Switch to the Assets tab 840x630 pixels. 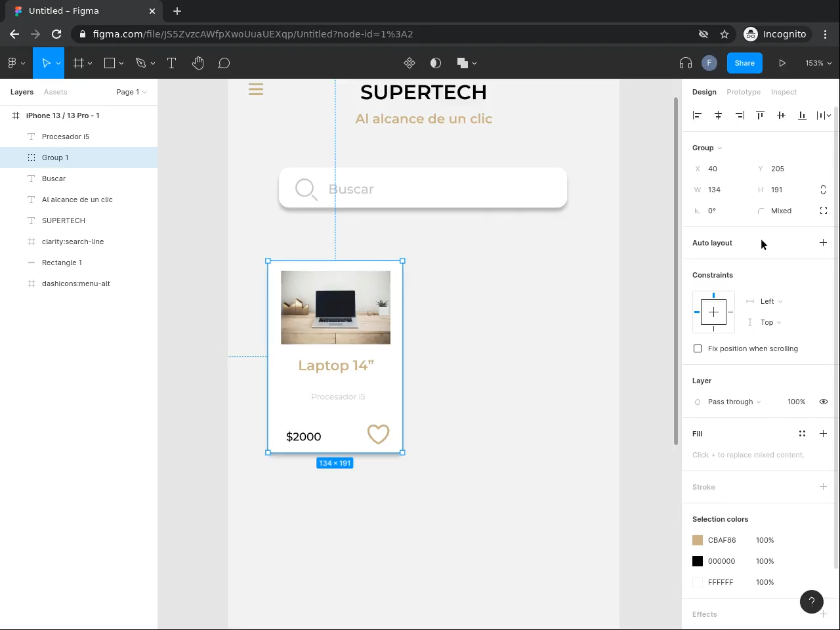(x=55, y=92)
